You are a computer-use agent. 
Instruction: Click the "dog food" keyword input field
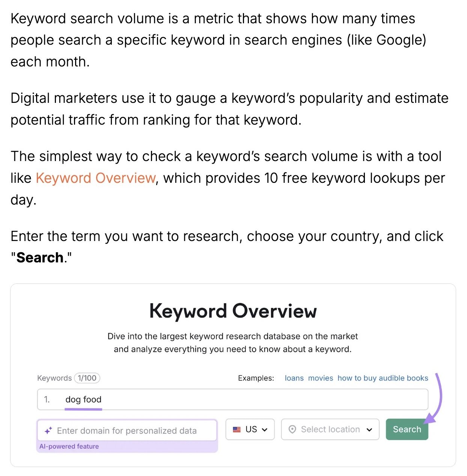(150, 399)
